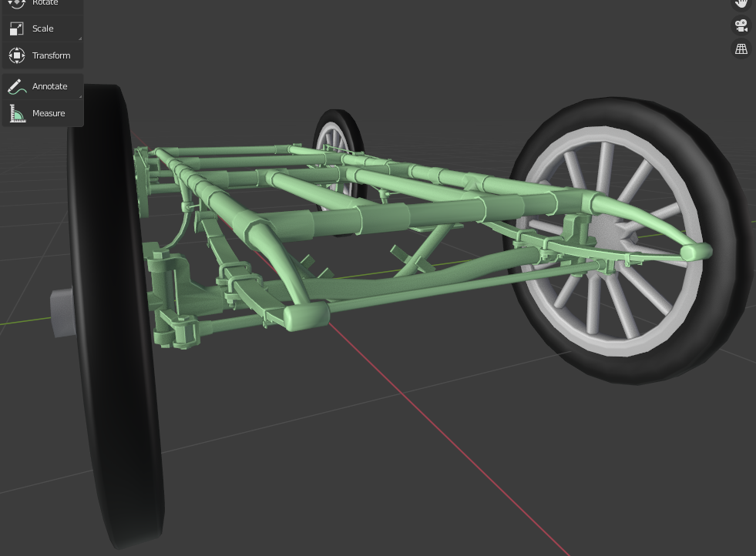Switch perspective/orthographic grid icon
Viewport: 756px width, 556px height.
point(741,49)
